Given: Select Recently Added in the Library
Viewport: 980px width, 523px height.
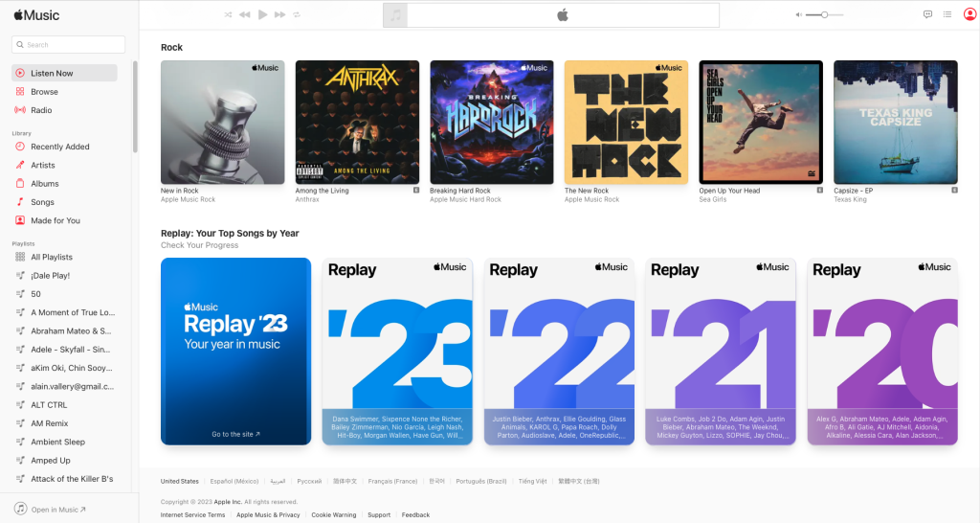Looking at the screenshot, I should pyautogui.click(x=59, y=147).
